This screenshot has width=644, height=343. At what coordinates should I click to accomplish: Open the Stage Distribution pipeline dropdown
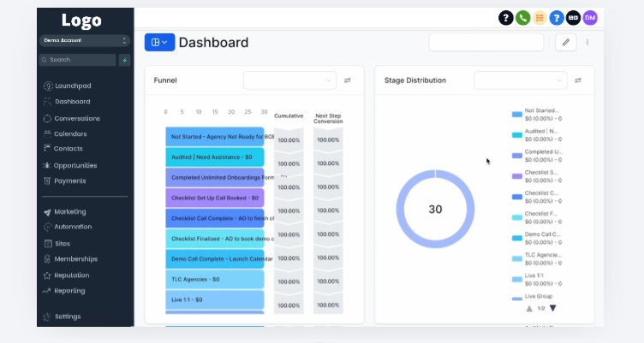point(520,80)
